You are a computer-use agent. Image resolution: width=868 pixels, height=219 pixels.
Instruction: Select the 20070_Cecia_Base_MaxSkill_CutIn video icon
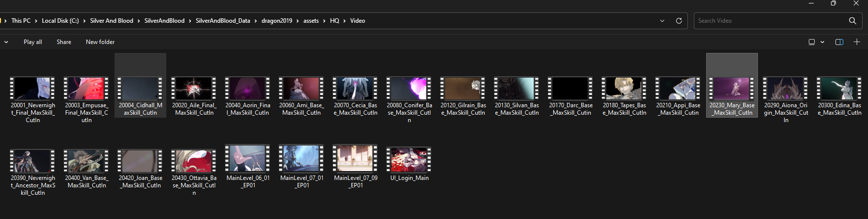[x=355, y=88]
